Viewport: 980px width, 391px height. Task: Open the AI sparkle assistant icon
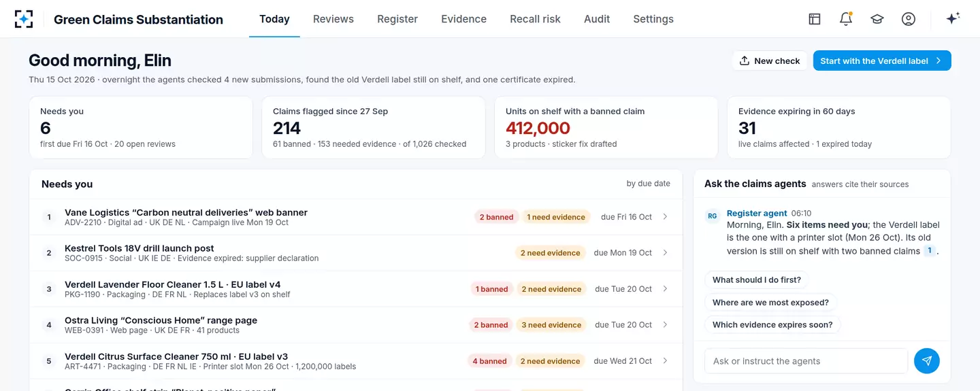(x=953, y=19)
